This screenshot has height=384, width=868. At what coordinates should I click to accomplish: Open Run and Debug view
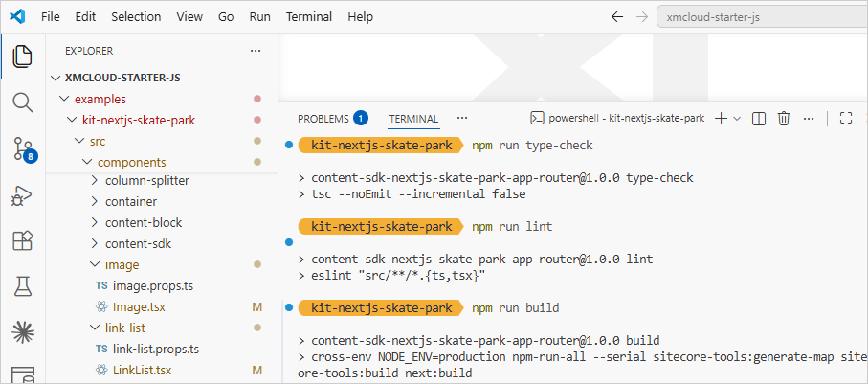(23, 196)
